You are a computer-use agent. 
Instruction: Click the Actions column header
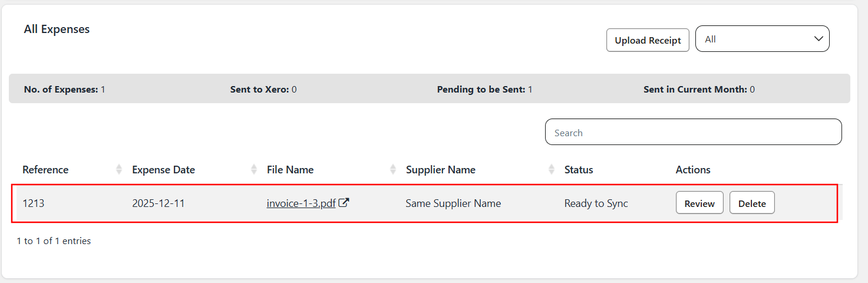point(693,170)
